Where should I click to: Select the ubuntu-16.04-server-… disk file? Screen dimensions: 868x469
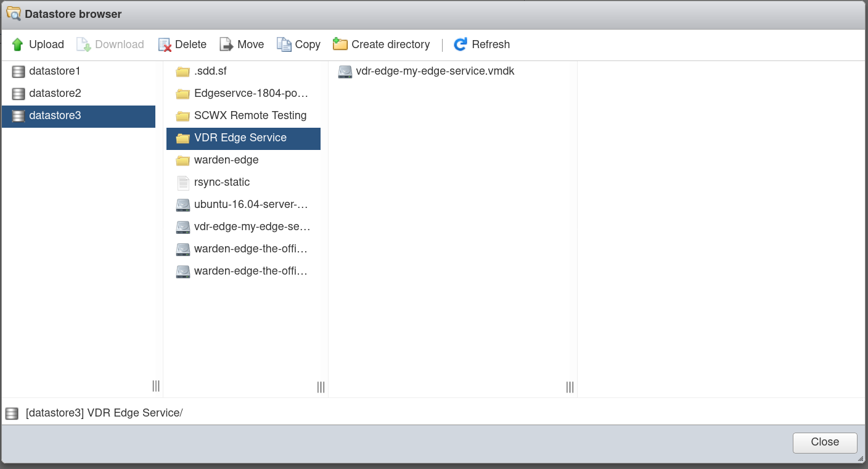point(244,205)
